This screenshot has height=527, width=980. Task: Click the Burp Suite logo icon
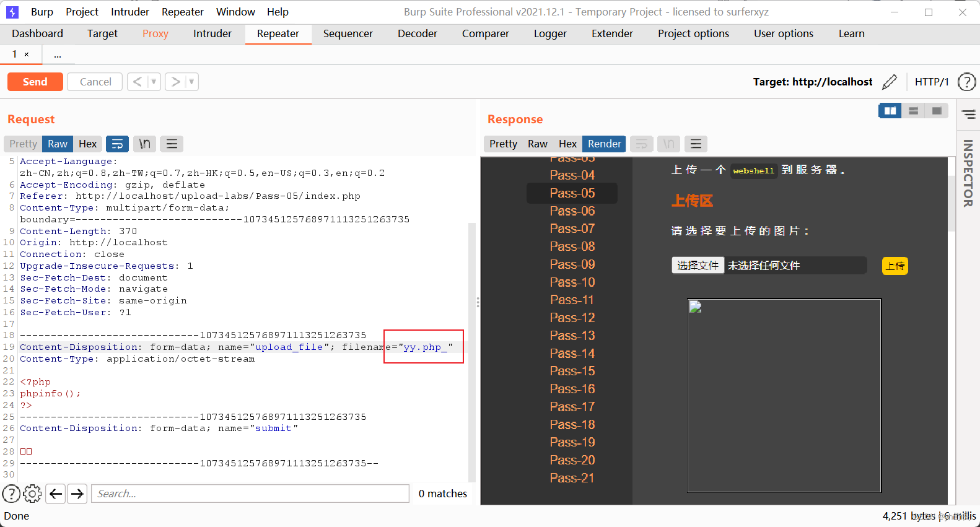[x=12, y=12]
